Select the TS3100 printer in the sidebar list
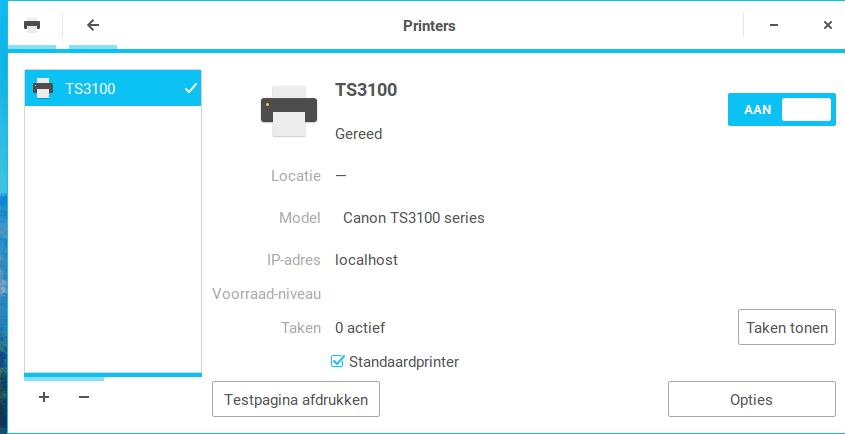 [x=113, y=88]
